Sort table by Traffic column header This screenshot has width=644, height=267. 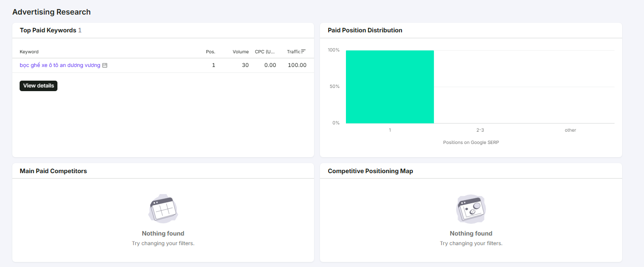294,52
